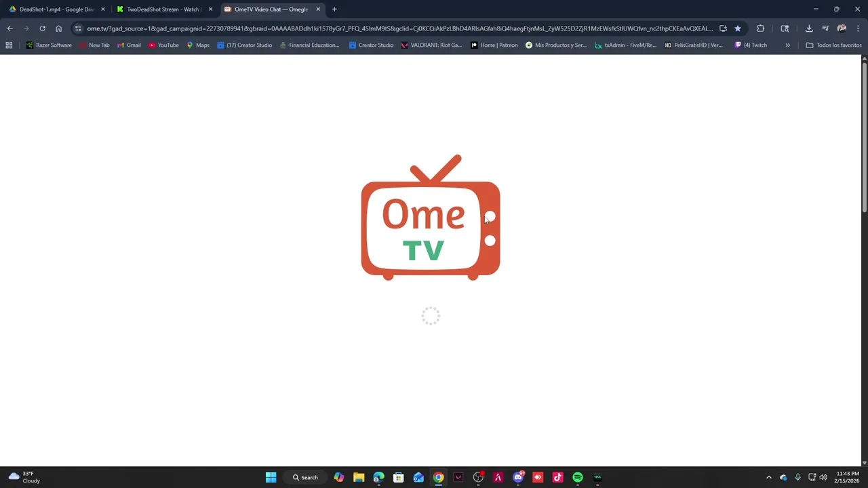Open the Gmail bookmark
The height and width of the screenshot is (488, 868).
point(129,45)
